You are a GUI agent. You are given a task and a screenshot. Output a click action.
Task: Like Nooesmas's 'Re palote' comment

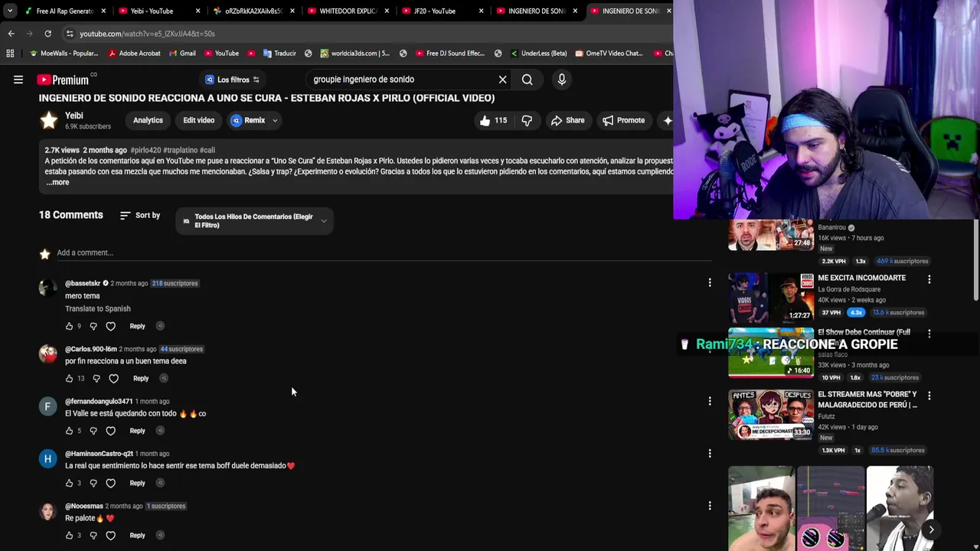tap(69, 536)
